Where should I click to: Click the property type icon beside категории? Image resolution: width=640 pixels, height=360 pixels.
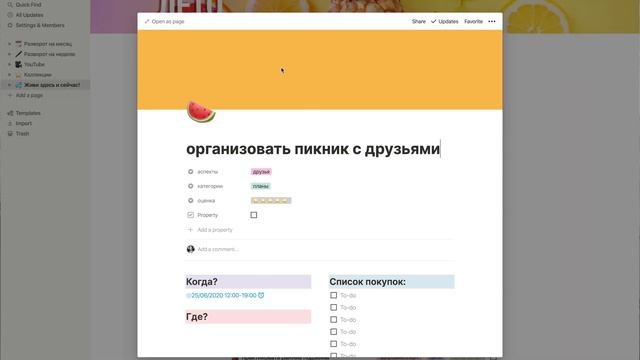191,186
